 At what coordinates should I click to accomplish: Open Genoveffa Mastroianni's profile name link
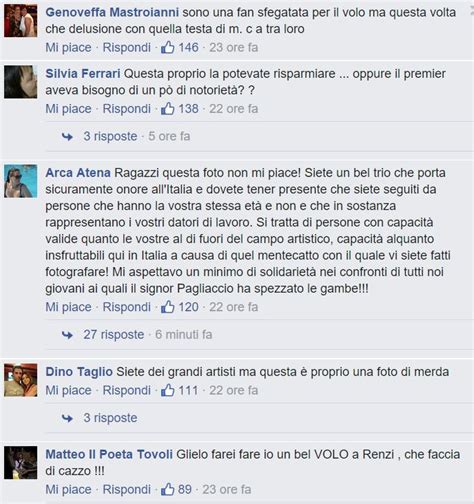coord(112,12)
